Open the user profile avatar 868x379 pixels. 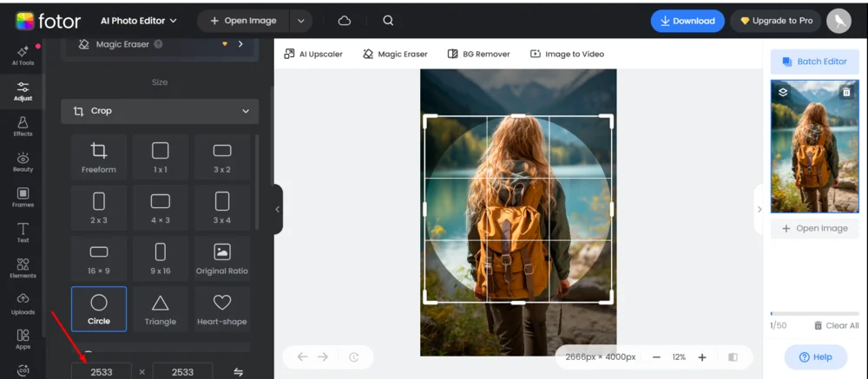(838, 21)
